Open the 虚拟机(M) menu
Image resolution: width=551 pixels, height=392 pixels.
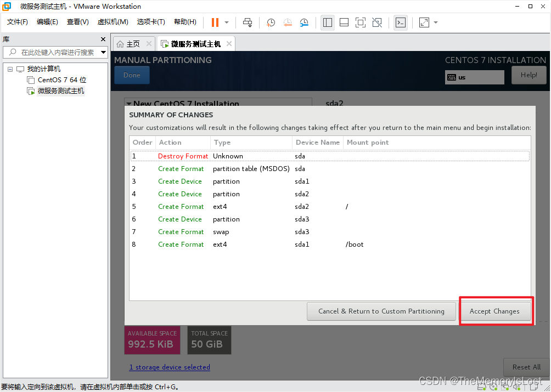coord(113,22)
